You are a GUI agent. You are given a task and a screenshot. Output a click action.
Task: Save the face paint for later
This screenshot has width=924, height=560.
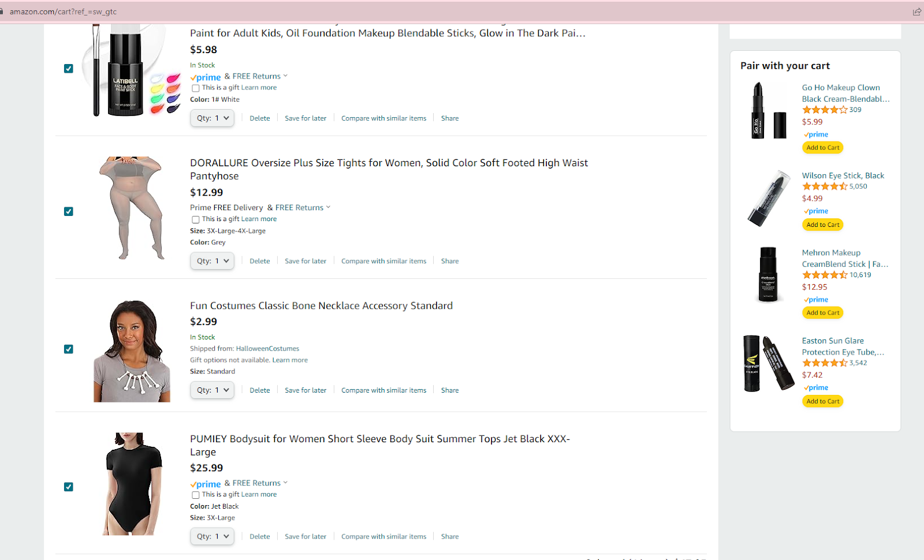pos(305,118)
